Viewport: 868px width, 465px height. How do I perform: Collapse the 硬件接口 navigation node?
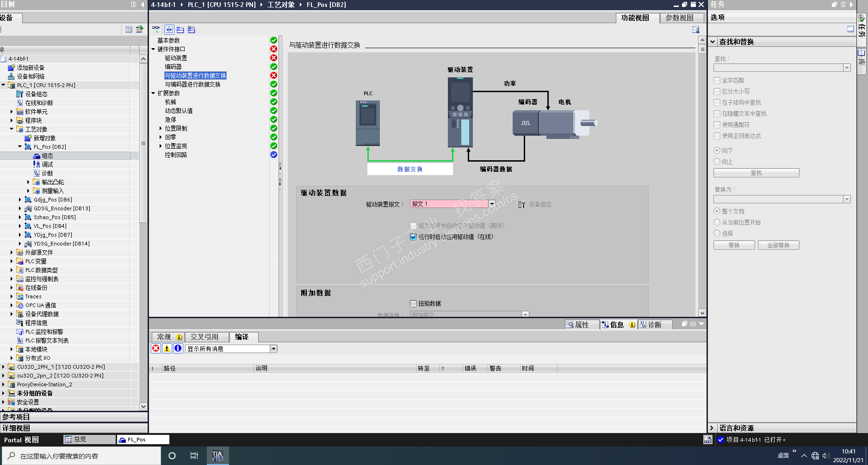[153, 49]
